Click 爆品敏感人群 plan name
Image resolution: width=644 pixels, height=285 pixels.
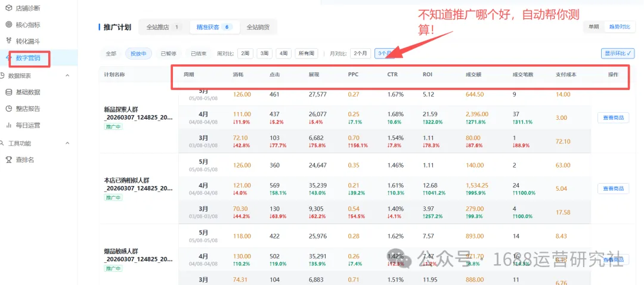(x=138, y=255)
